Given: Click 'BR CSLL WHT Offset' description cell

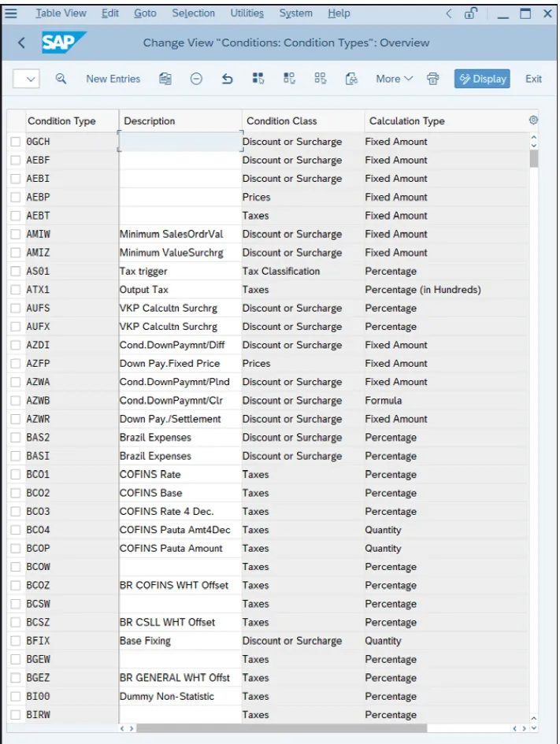Looking at the screenshot, I should (180, 622).
